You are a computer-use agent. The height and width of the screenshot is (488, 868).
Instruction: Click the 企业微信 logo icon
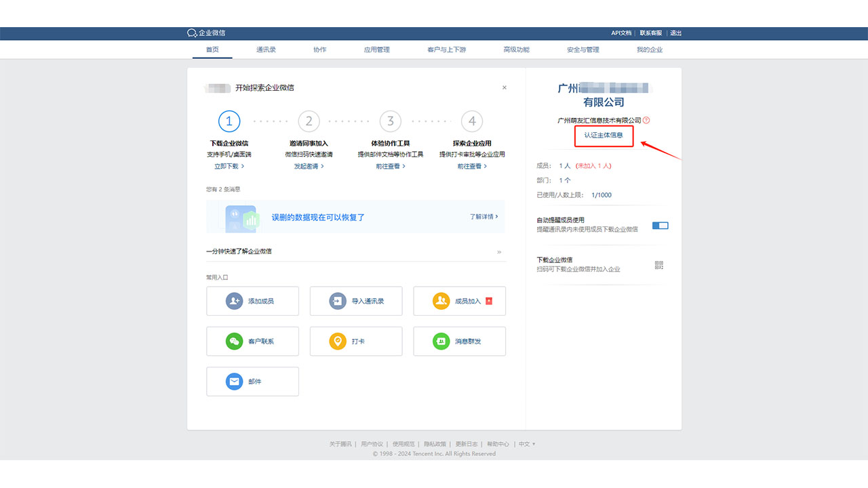tap(192, 33)
